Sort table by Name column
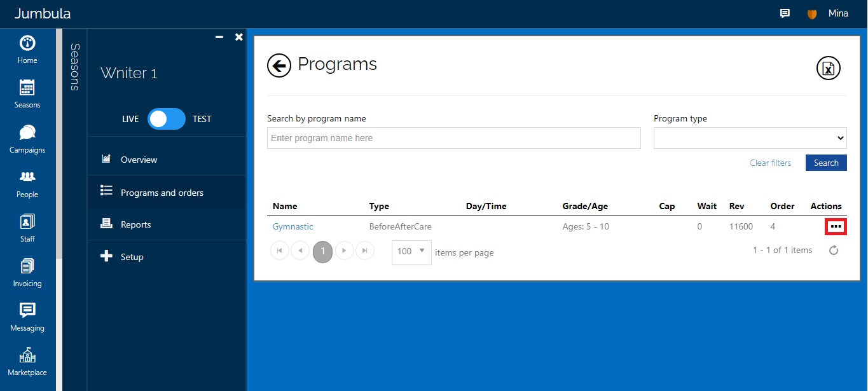The width and height of the screenshot is (868, 391). [285, 206]
